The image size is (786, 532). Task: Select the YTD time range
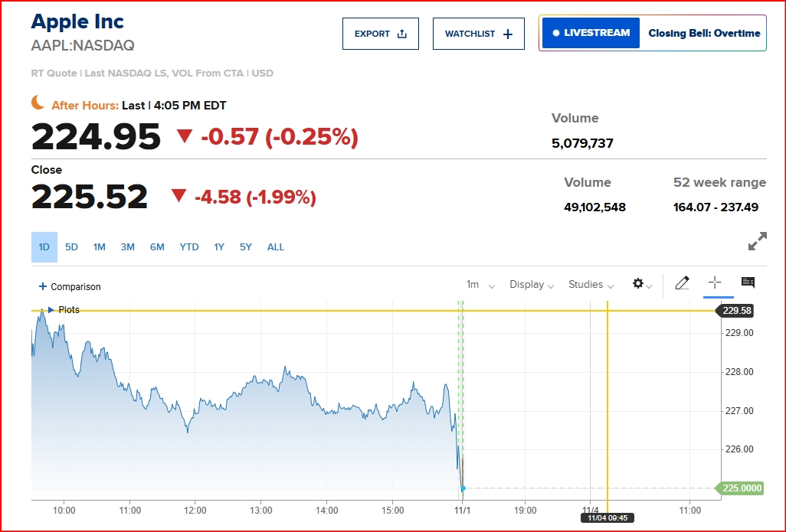point(189,247)
